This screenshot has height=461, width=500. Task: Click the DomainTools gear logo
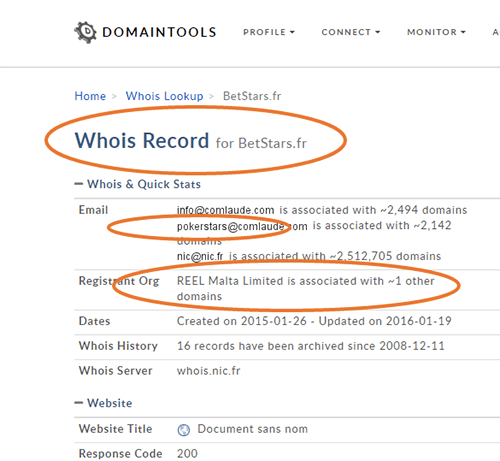[85, 32]
